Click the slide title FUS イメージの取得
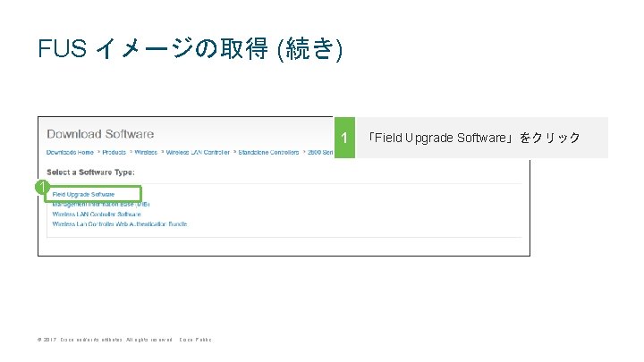The image size is (644, 362). pos(190,48)
